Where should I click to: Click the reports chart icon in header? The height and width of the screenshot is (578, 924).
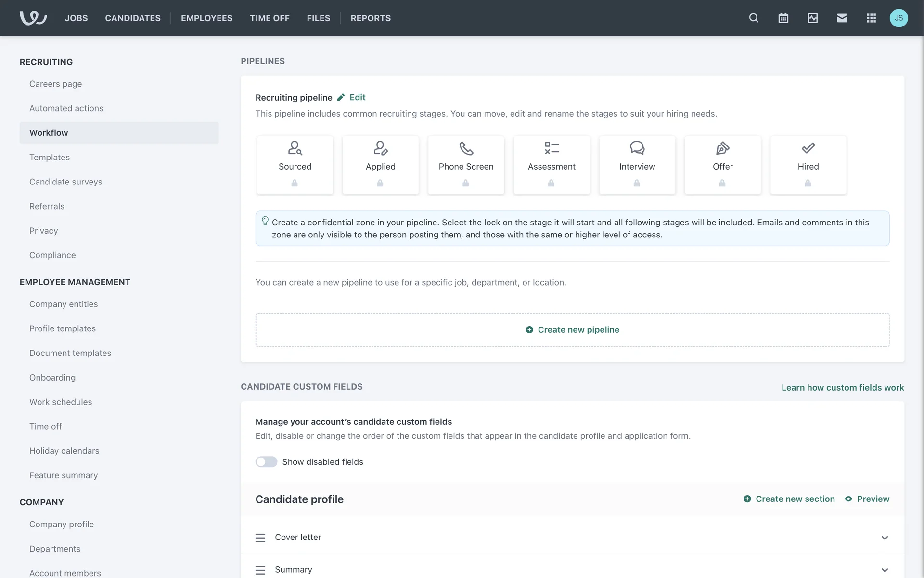(x=812, y=18)
